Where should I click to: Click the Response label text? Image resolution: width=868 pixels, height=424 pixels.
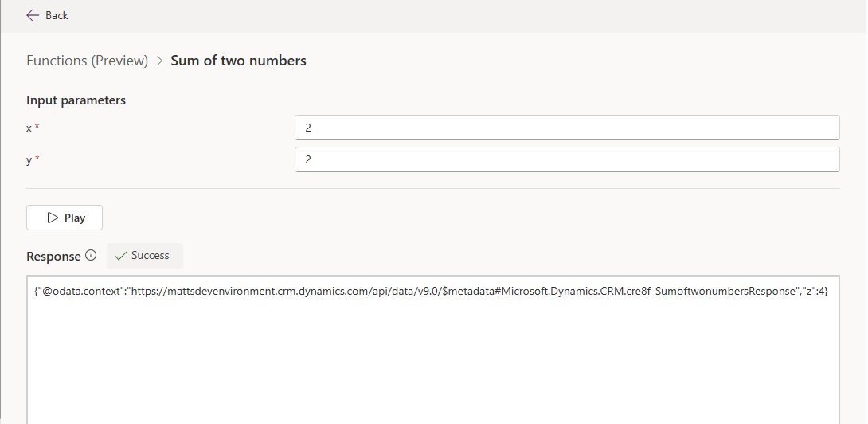[x=53, y=256]
